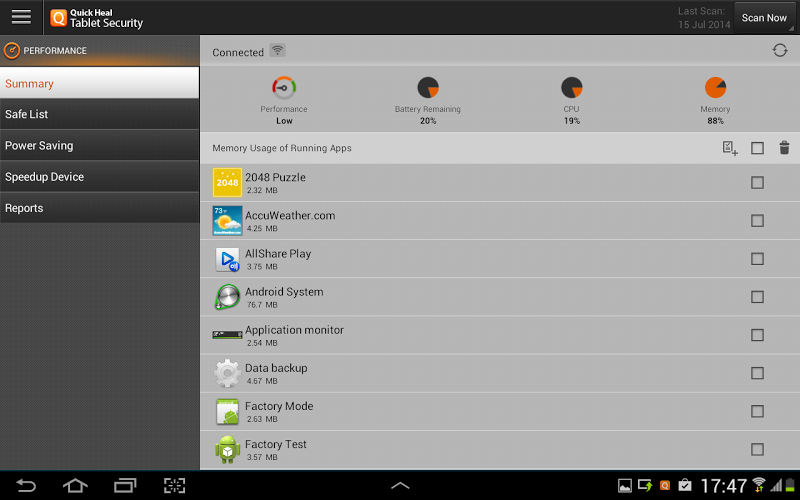This screenshot has width=800, height=500.
Task: Kill selected apps with trash icon
Action: (x=784, y=147)
